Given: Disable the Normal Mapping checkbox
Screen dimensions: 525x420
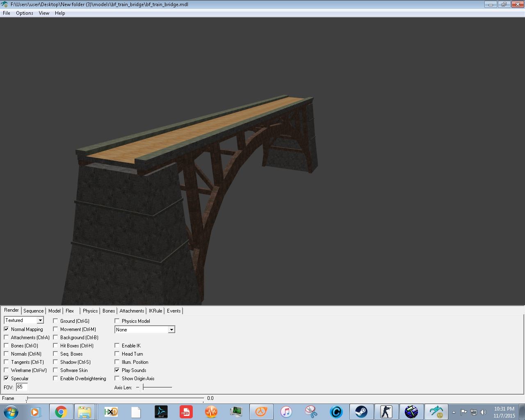Looking at the screenshot, I should click(6, 329).
